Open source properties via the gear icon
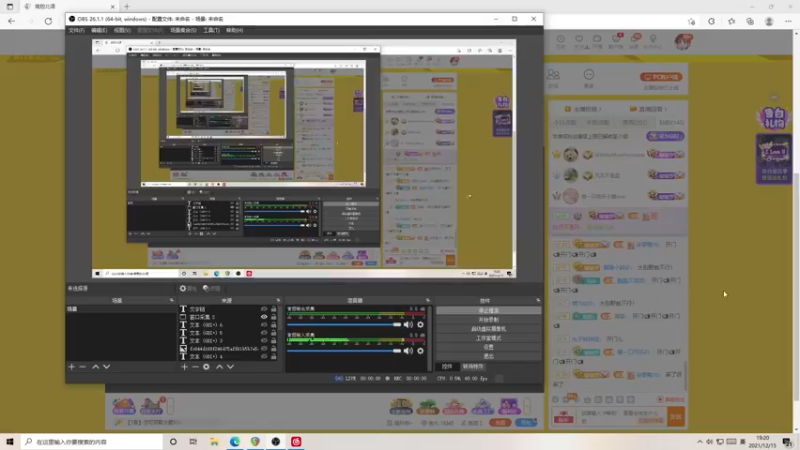Screen dimensions: 800x450 pos(206,366)
